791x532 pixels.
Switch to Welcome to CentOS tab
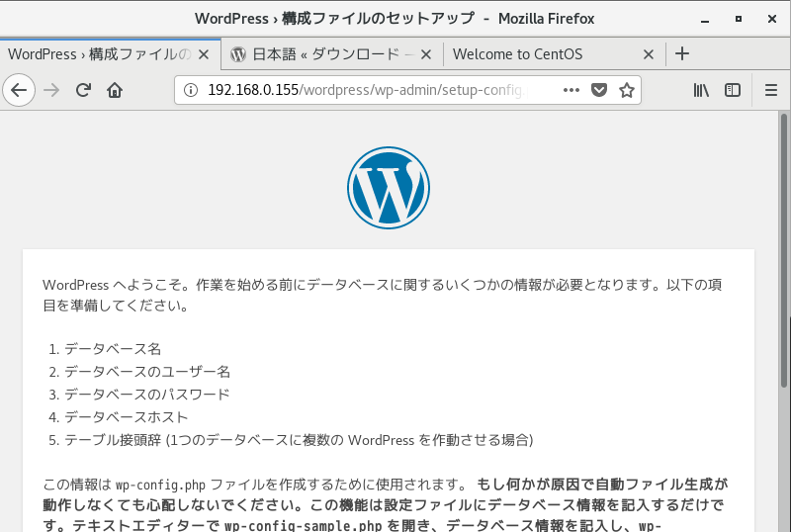555,54
